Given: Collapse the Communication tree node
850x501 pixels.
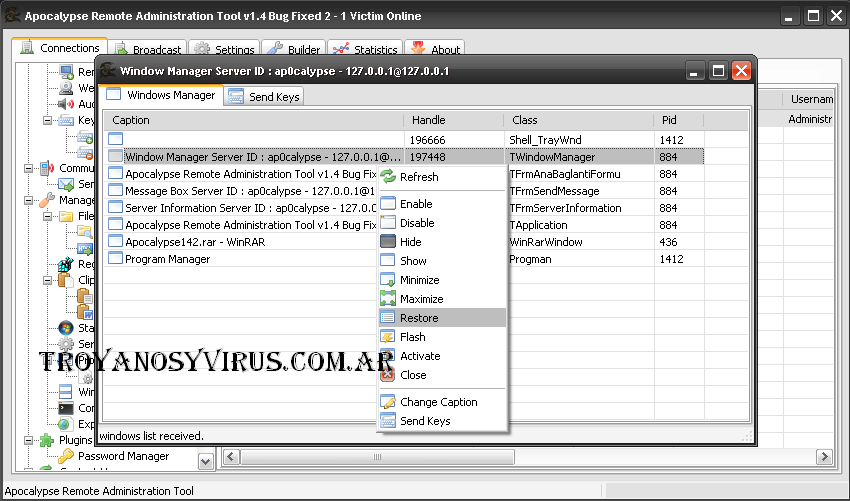Looking at the screenshot, I should pyautogui.click(x=29, y=168).
